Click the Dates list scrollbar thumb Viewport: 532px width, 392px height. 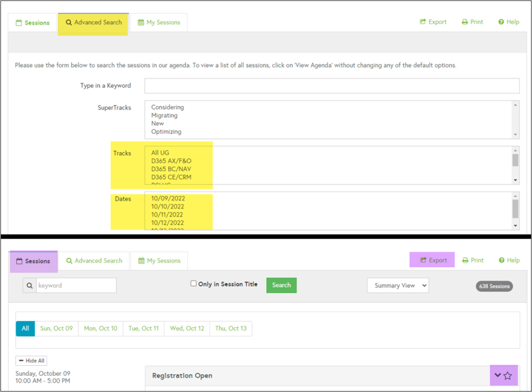[515, 209]
